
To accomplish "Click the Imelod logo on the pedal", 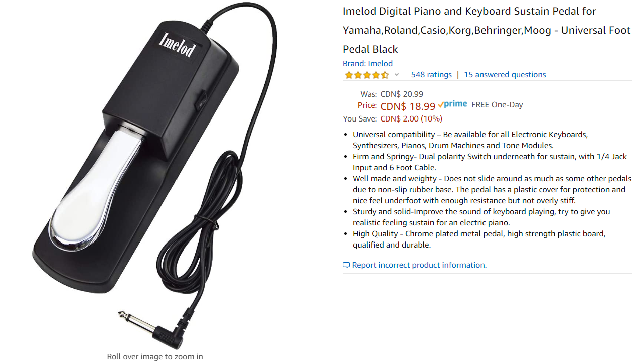I will click(x=177, y=45).
